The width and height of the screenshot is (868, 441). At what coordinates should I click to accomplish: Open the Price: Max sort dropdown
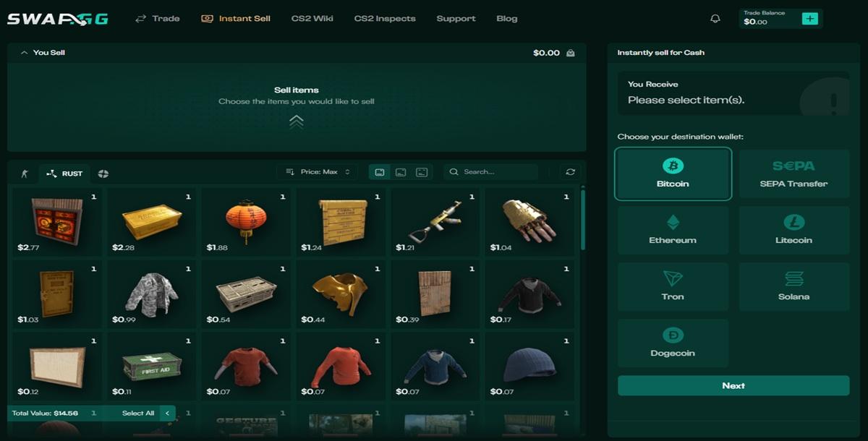click(318, 172)
